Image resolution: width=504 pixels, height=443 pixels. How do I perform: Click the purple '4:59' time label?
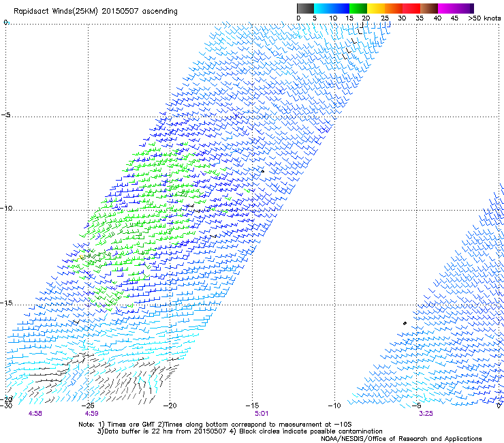pyautogui.click(x=92, y=414)
